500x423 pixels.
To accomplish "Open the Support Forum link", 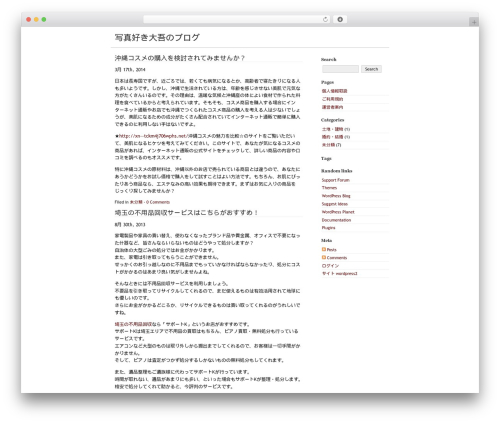I will 336,180.
